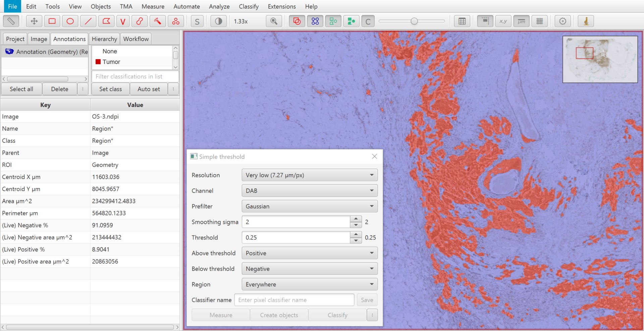The height and width of the screenshot is (331, 644).
Task: Open the Resolution dropdown
Action: [310, 175]
